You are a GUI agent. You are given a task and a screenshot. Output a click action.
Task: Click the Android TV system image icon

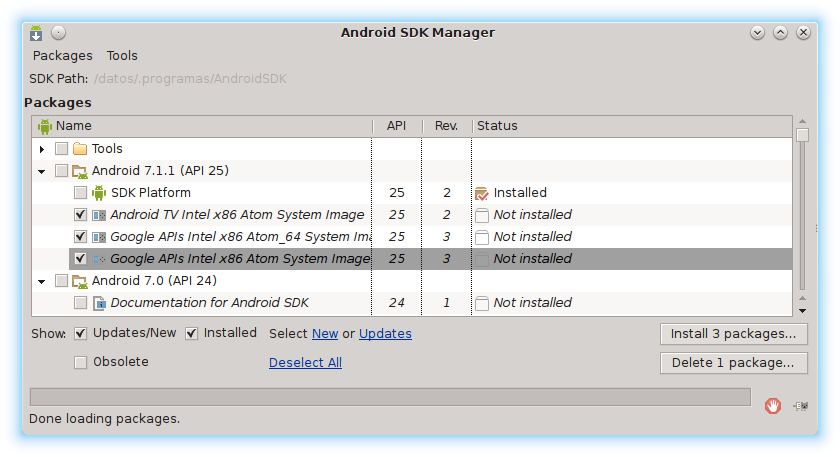tap(99, 215)
